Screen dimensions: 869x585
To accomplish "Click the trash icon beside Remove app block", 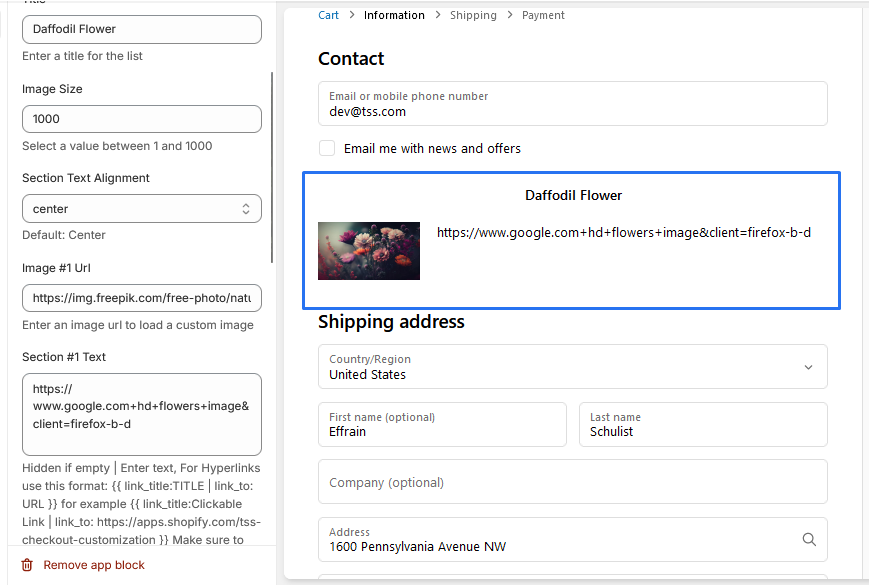I will point(27,565).
